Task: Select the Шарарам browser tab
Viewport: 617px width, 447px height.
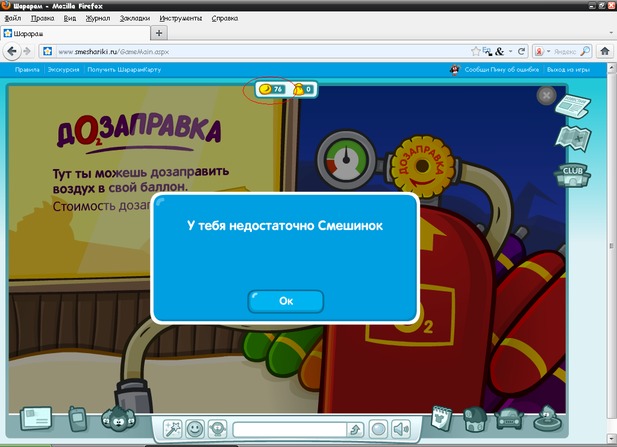Action: (x=75, y=33)
